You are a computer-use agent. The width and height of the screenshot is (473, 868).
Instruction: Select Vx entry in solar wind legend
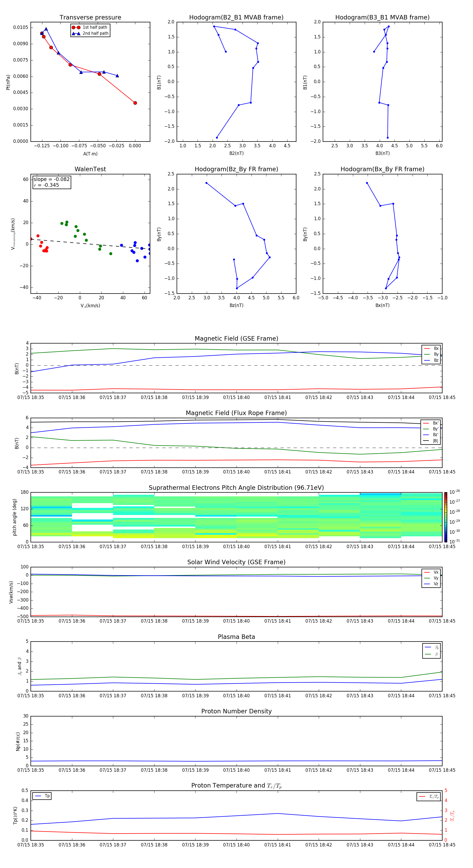431,572
